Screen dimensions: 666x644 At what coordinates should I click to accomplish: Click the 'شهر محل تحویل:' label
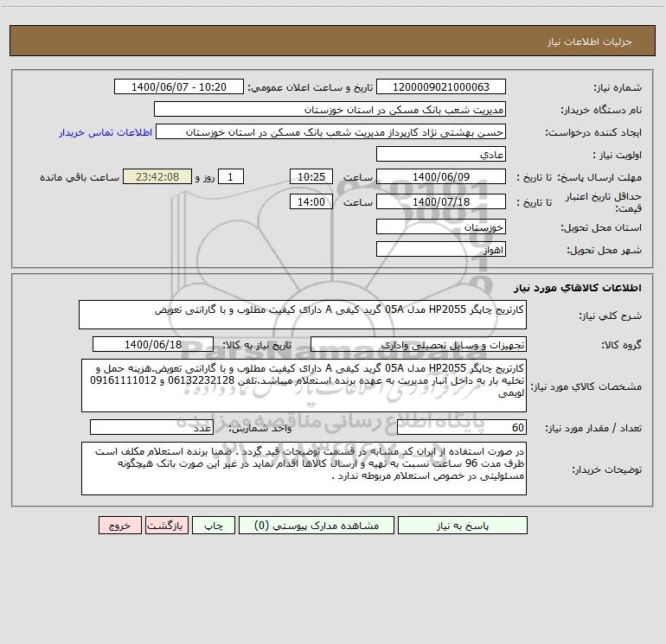click(604, 250)
